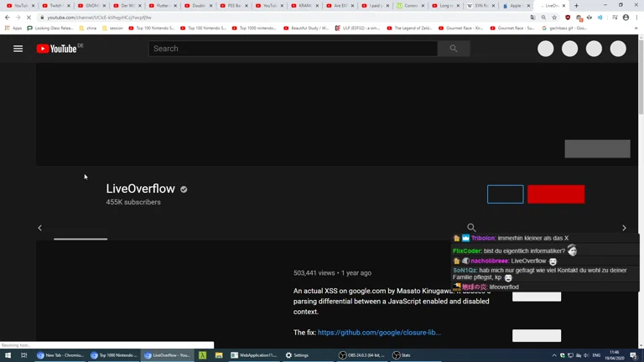Click the YouTube search magnifier button
The height and width of the screenshot is (362, 644).
[x=454, y=49]
